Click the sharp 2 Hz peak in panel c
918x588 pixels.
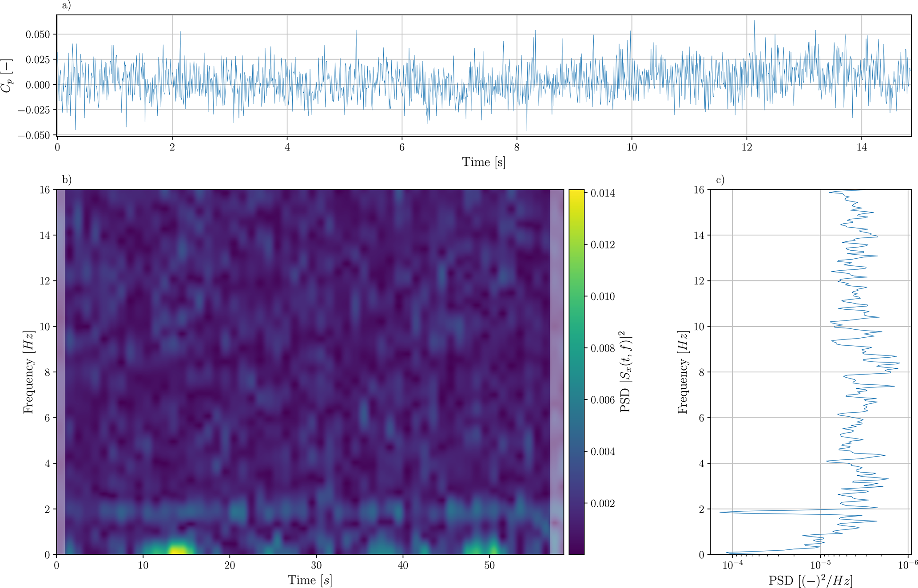click(x=722, y=512)
